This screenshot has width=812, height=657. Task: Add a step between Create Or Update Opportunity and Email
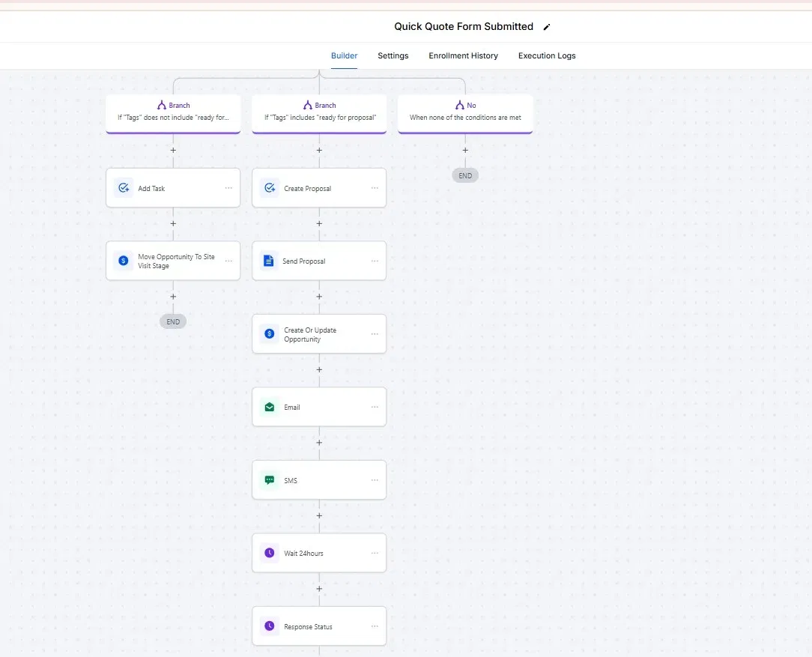319,369
